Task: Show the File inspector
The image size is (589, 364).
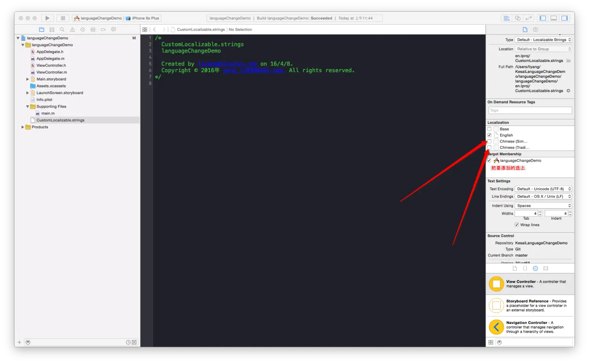Action: point(525,29)
